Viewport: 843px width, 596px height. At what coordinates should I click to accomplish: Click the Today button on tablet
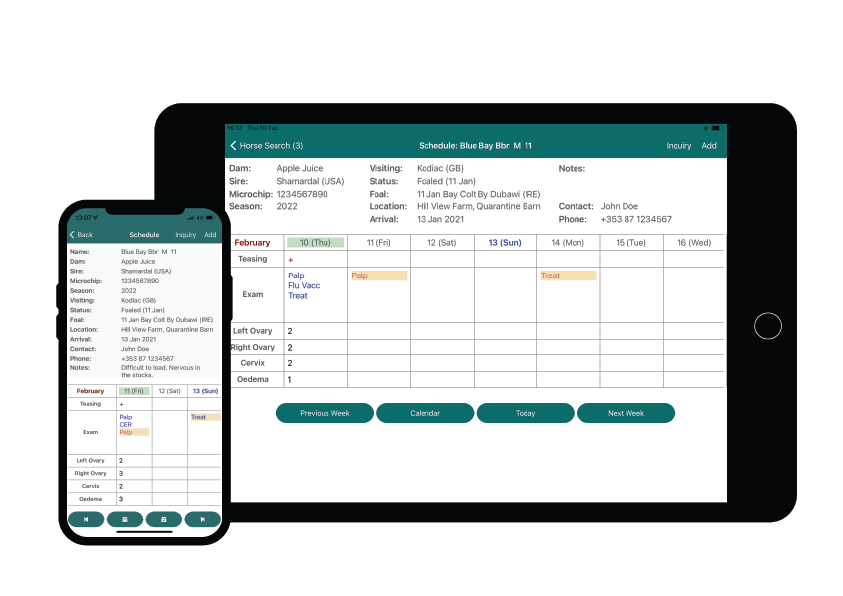(525, 413)
